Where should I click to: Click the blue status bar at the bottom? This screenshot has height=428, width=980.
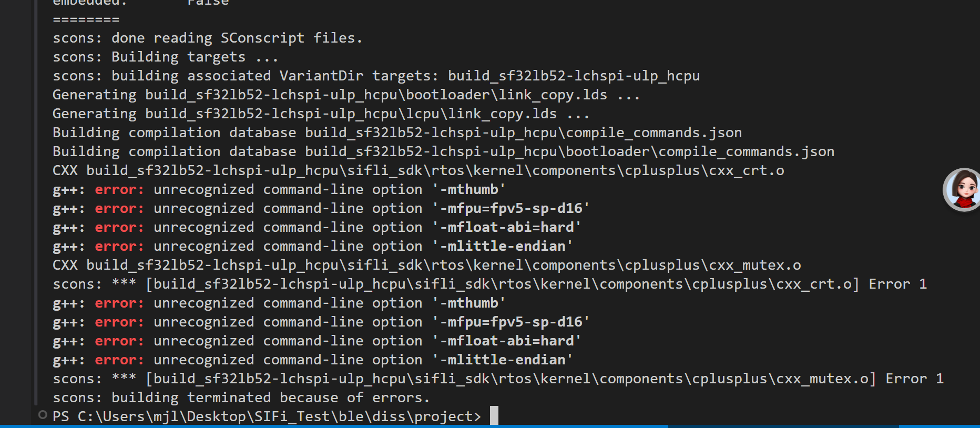(490, 426)
